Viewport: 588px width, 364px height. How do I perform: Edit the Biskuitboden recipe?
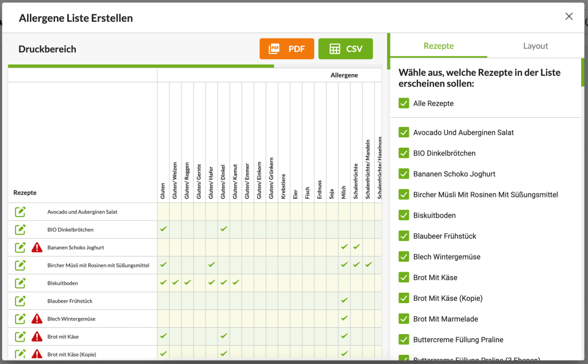(x=21, y=282)
